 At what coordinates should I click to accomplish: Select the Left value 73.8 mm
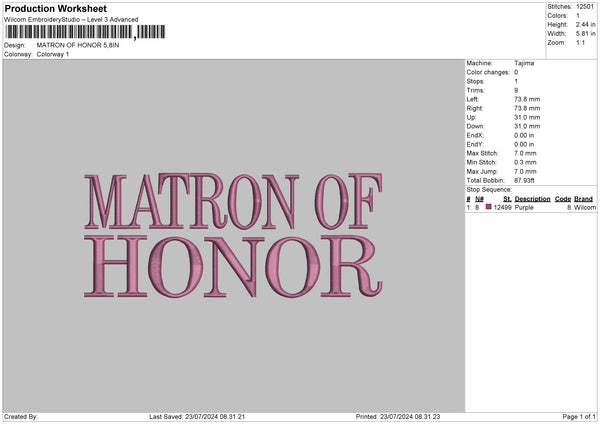[527, 99]
